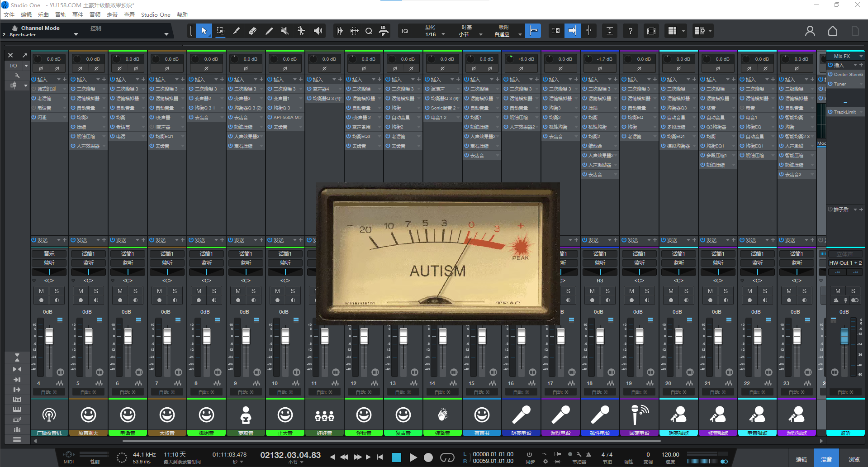Mute track 4 with its M button
The height and width of the screenshot is (467, 868).
42,291
